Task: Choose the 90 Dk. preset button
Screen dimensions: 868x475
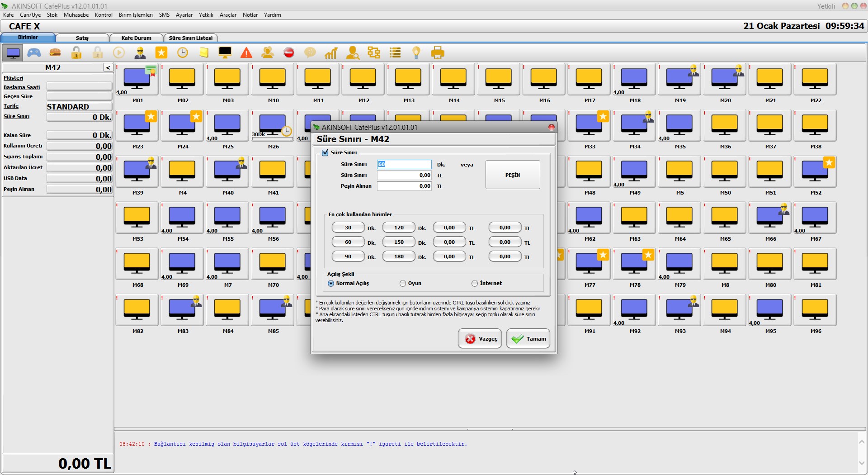Action: click(x=348, y=256)
